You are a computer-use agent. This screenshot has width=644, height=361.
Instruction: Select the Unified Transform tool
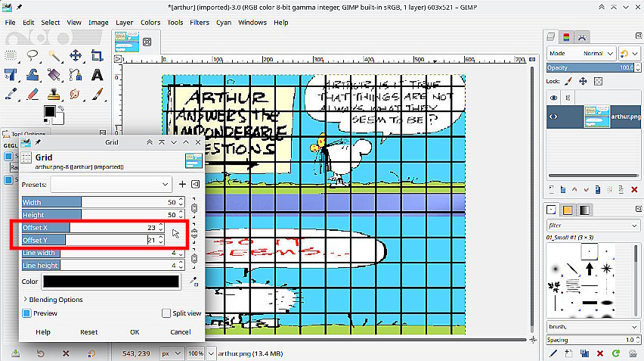[x=11, y=75]
